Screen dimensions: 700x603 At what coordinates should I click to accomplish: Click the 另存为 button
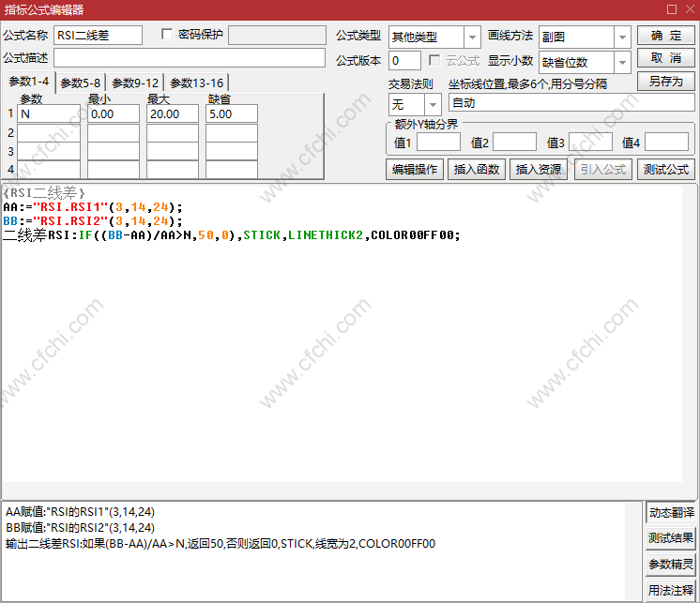(x=665, y=82)
